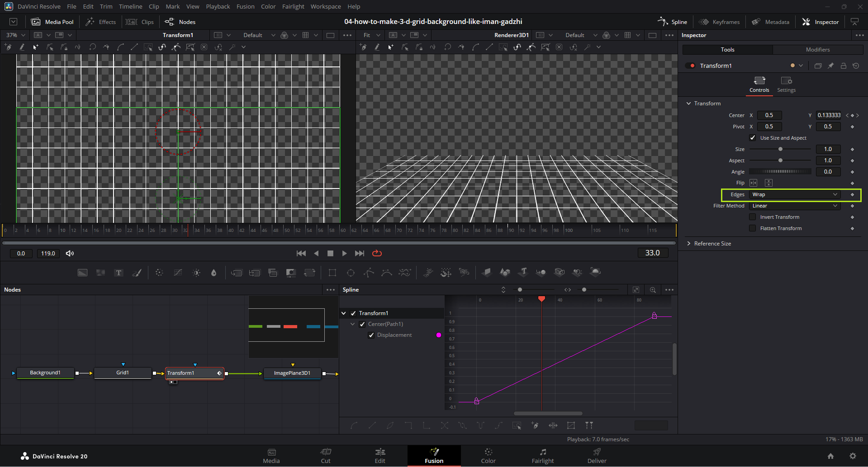Image resolution: width=868 pixels, height=467 pixels.
Task: Switch to the Color page
Action: point(488,456)
